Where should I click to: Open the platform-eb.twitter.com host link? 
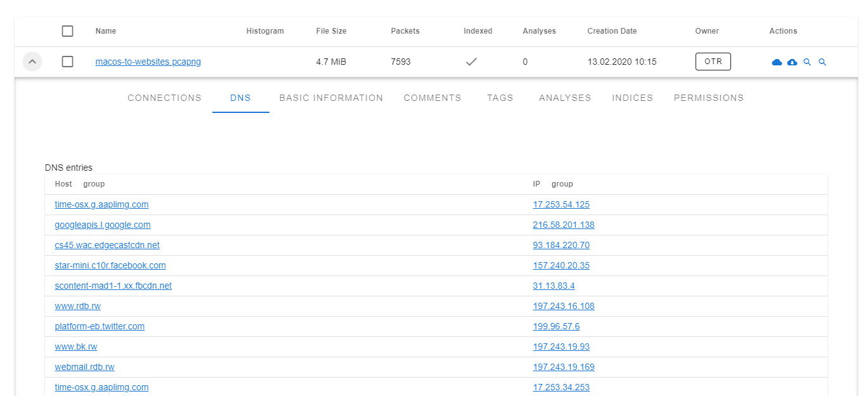100,327
